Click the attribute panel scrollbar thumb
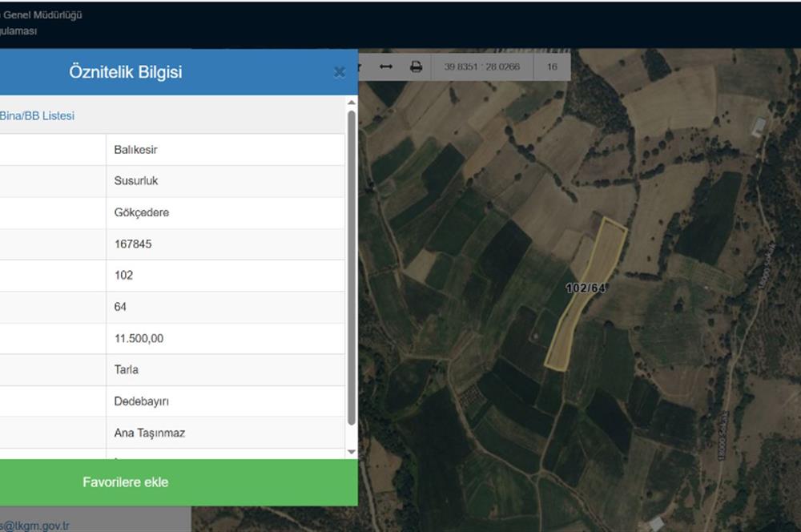 click(x=352, y=268)
